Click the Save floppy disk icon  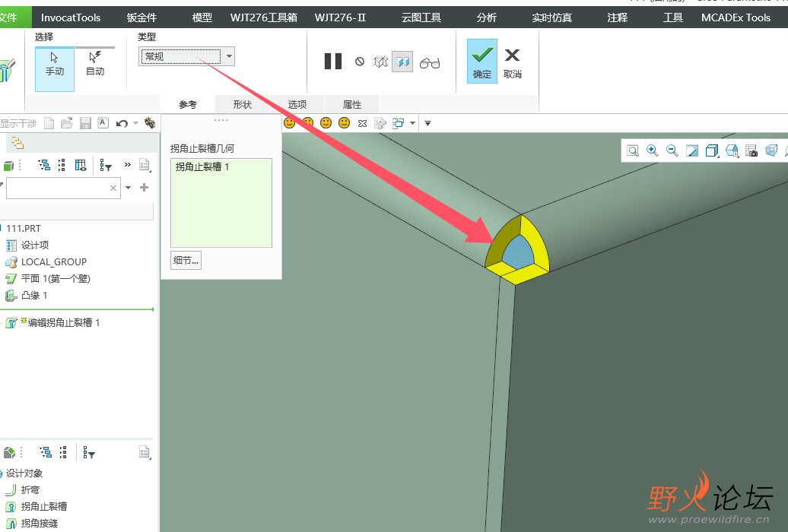85,123
